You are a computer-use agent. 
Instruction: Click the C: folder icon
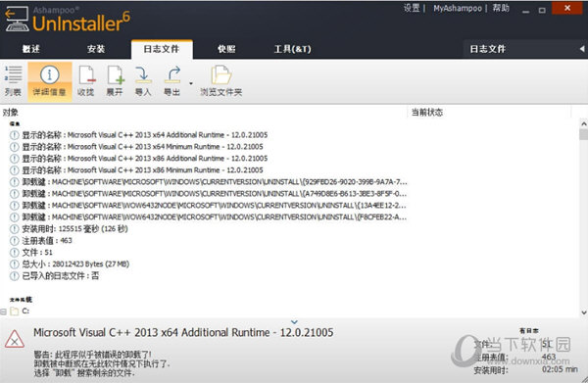click(x=15, y=311)
